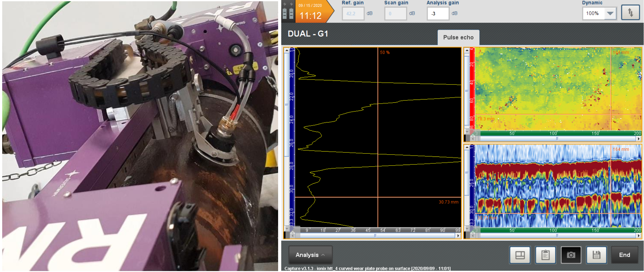Viewport: 644px width, 272px height.
Task: Click the C-scan horizontal scrollbar thumb
Action: pos(557,138)
